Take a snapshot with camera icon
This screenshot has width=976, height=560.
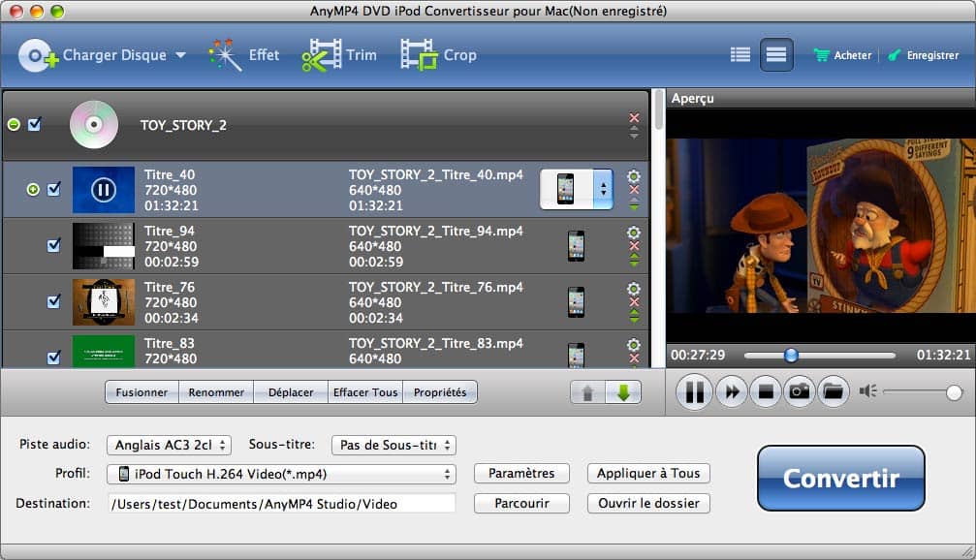[800, 391]
